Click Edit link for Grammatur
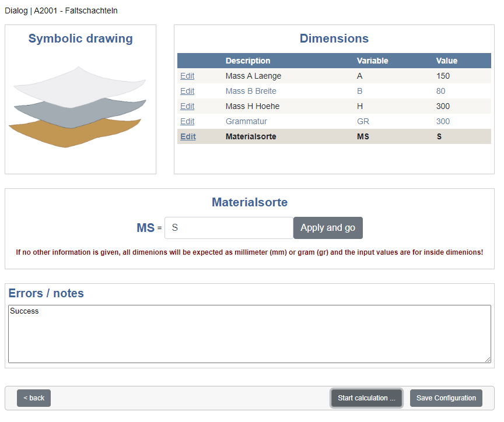The image size is (504, 422). (x=187, y=121)
